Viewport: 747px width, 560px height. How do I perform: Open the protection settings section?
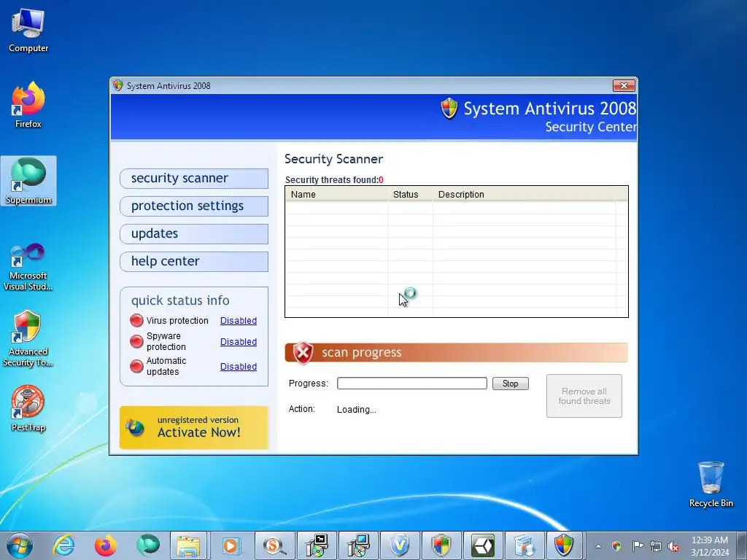[x=194, y=206]
